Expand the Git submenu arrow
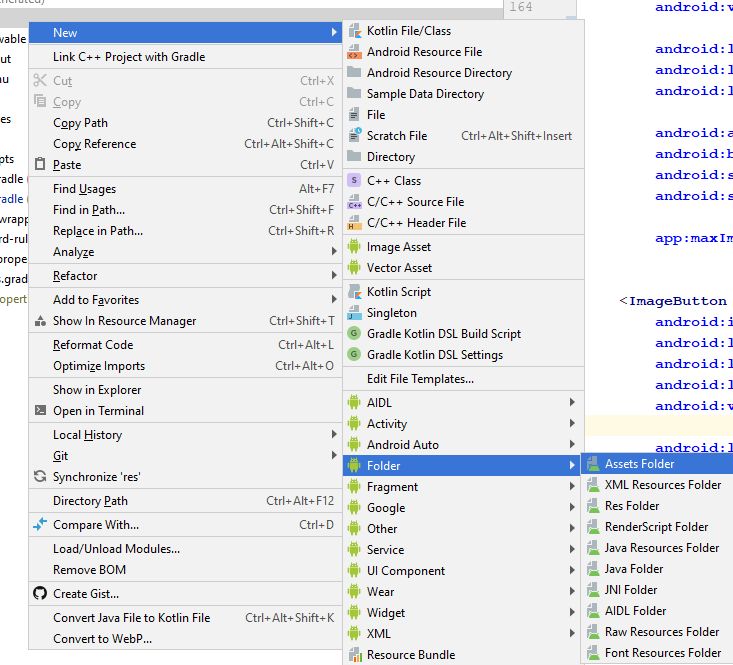Viewport: 733px width, 665px height. click(x=334, y=455)
